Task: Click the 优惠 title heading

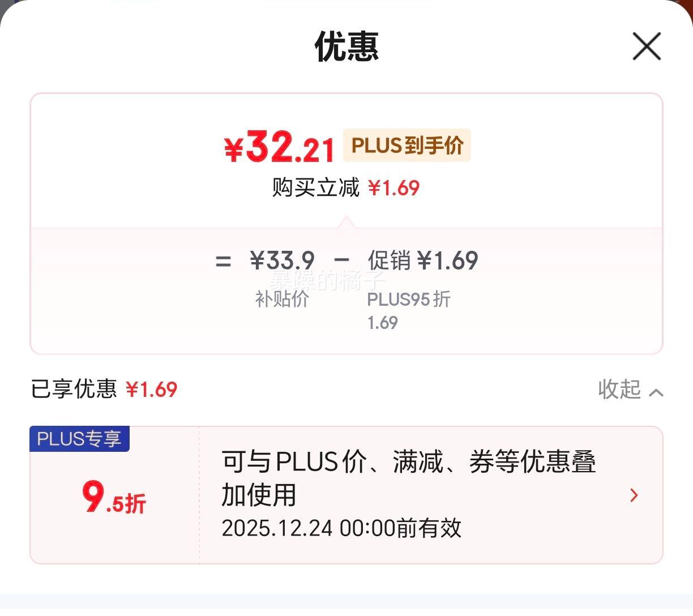Action: 346,46
